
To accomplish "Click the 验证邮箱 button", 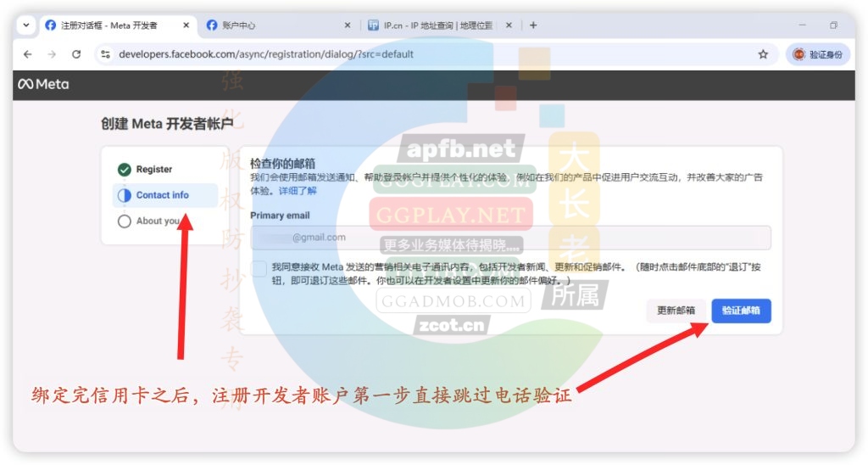I will click(x=741, y=311).
